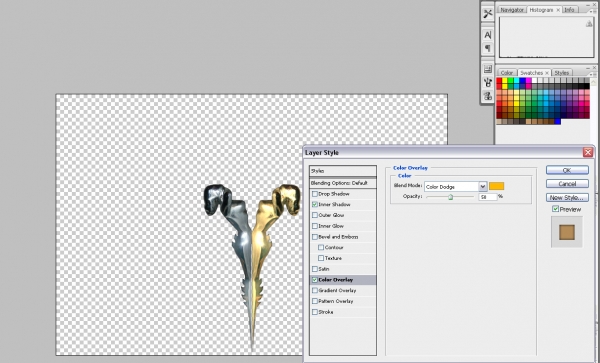Pick the pure yellow swatch in top row
This screenshot has height=363, width=600.
(x=505, y=80)
